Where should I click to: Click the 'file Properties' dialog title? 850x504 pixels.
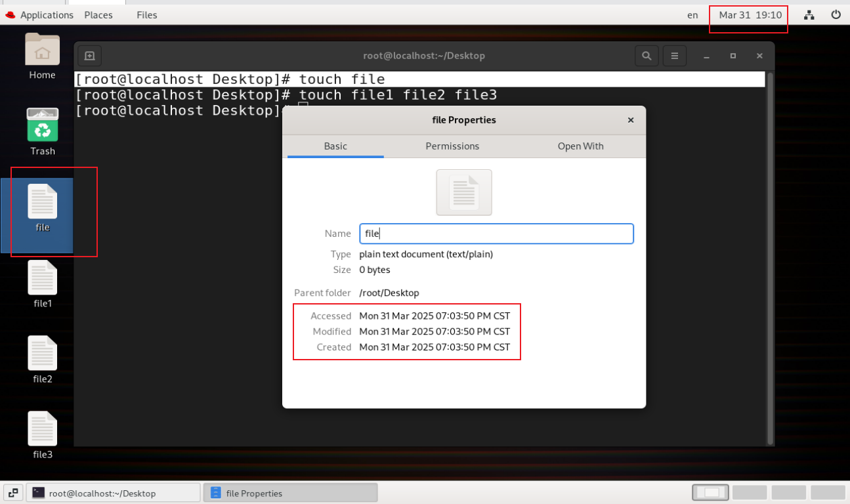point(464,120)
